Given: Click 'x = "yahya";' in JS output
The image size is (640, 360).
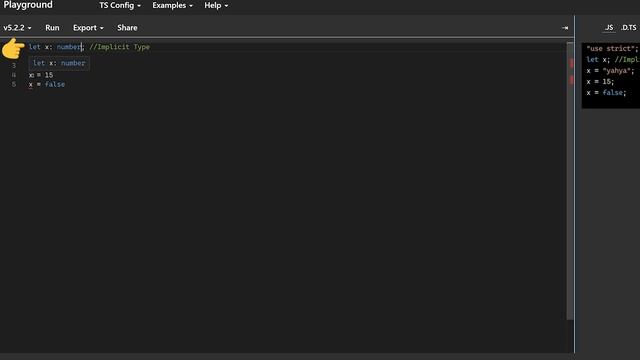Looking at the screenshot, I should tap(610, 71).
